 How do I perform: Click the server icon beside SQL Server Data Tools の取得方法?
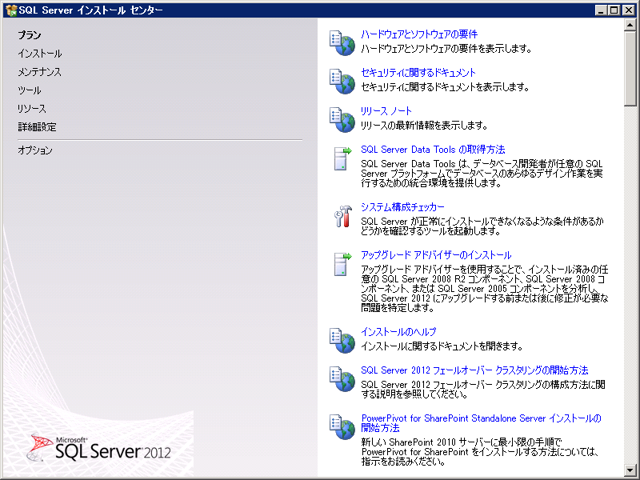pyautogui.click(x=342, y=158)
